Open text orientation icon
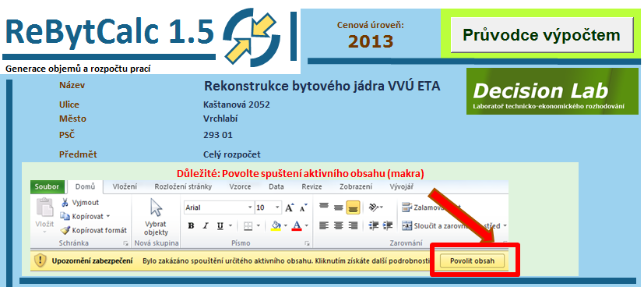This screenshot has width=644, height=287. (373, 207)
